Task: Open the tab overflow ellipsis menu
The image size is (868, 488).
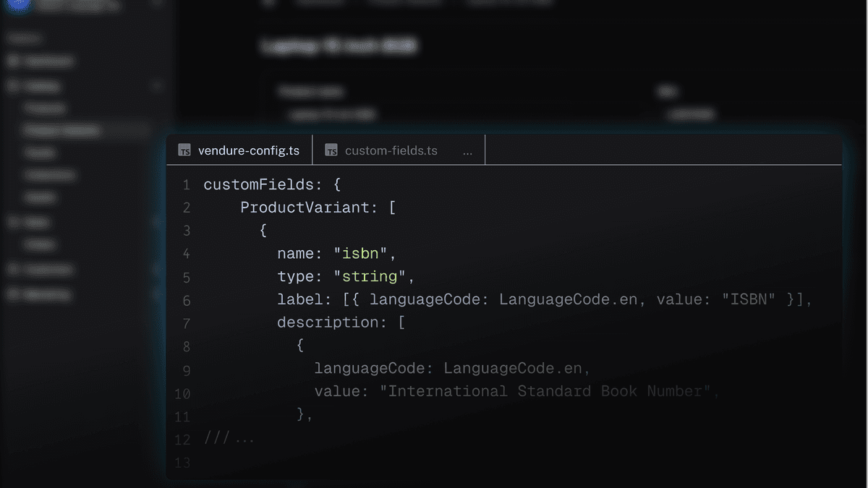Action: [x=467, y=151]
